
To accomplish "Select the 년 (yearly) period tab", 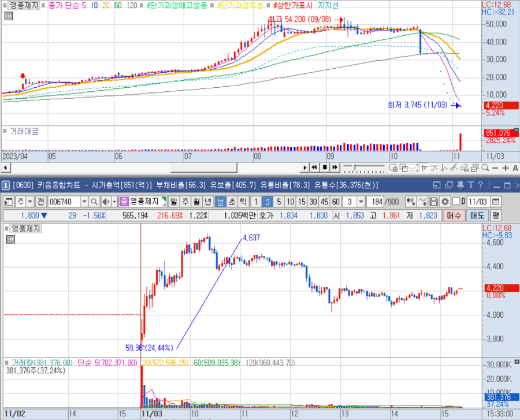I will click(208, 202).
